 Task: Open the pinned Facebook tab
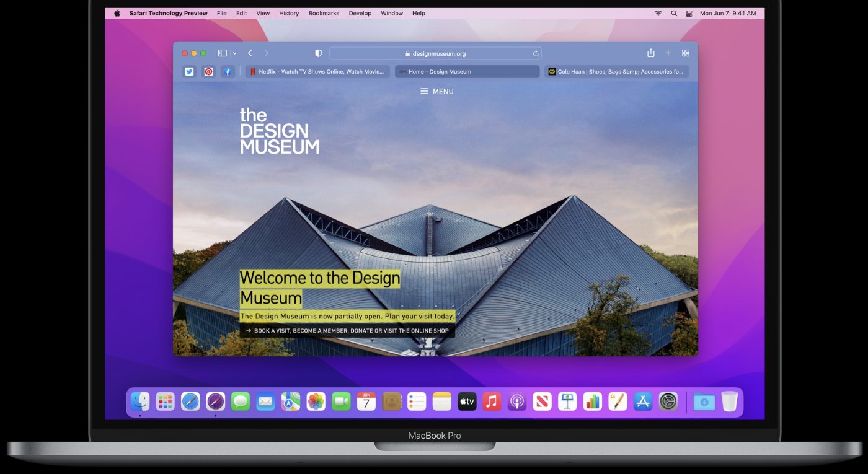tap(228, 71)
